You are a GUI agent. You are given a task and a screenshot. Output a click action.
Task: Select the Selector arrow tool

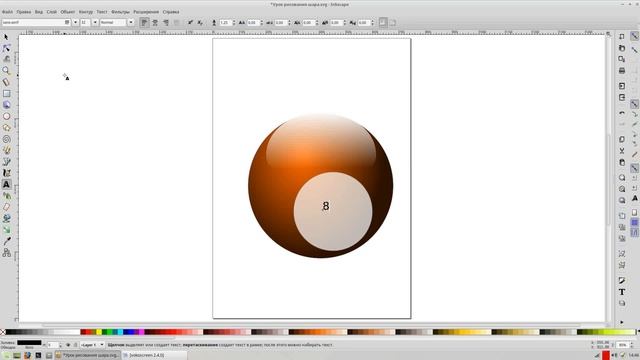(6, 37)
